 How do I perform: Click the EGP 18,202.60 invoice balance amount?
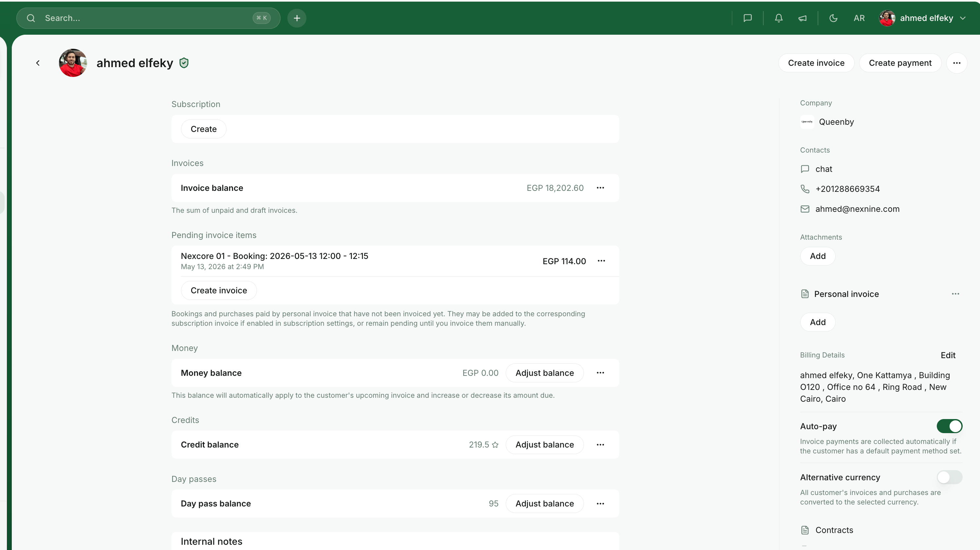[555, 188]
